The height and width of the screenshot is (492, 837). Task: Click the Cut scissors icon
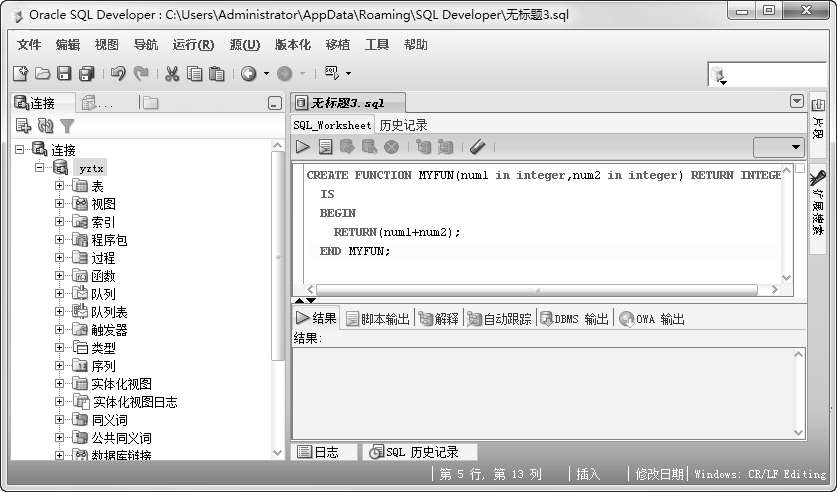click(172, 74)
